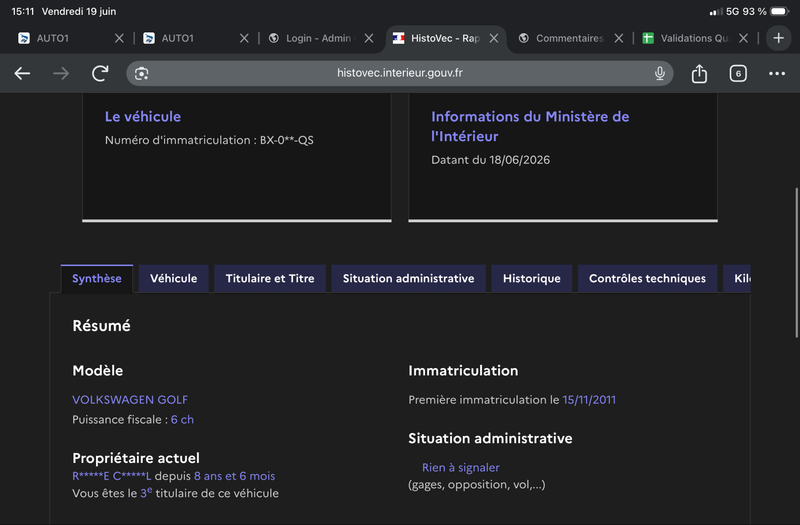
Task: Reload the HistoVec page
Action: click(x=100, y=73)
